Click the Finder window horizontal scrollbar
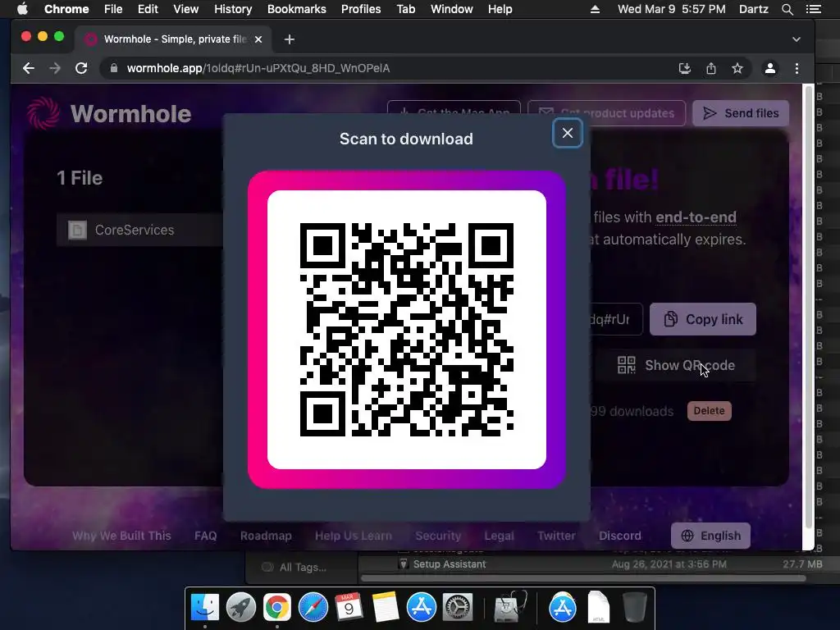 pos(584,578)
